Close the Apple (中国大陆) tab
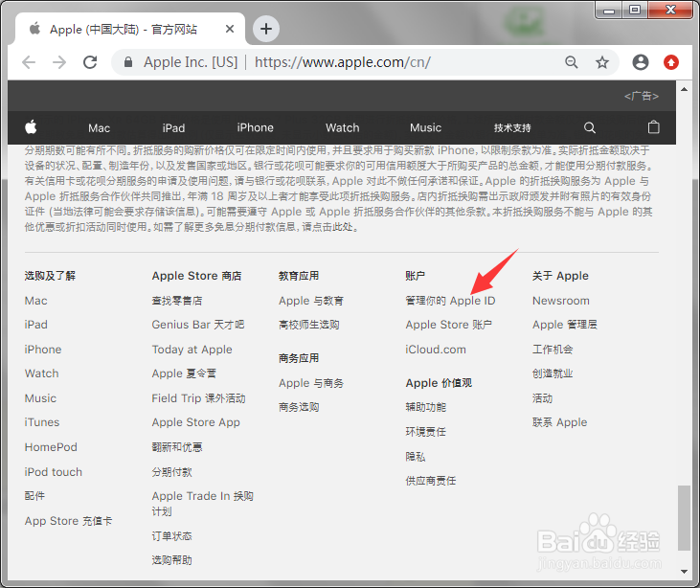700x588 pixels. (230, 29)
